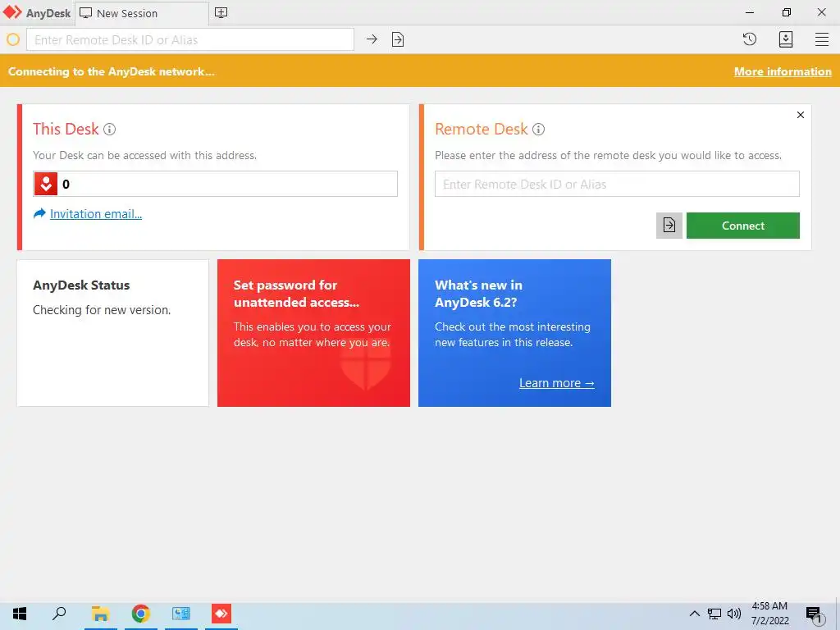Click the info icon beside Remote Desk
The height and width of the screenshot is (630, 840).
[x=538, y=129]
